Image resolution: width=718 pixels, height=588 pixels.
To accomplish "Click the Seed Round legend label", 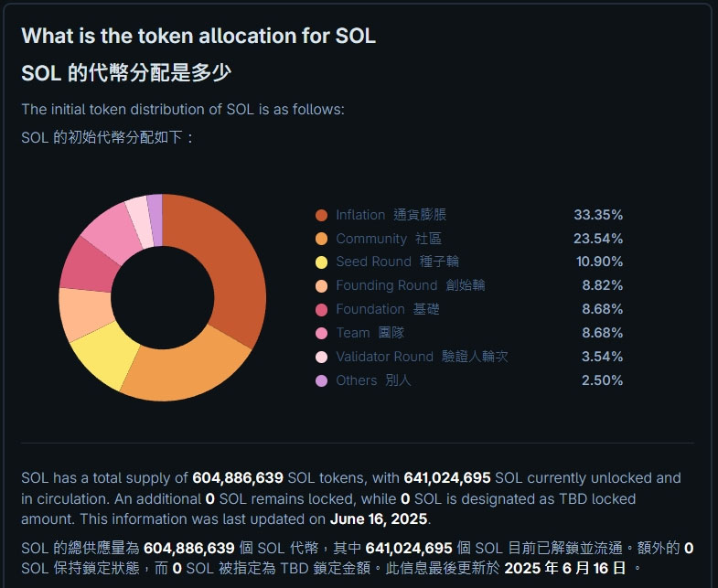I will [x=373, y=262].
